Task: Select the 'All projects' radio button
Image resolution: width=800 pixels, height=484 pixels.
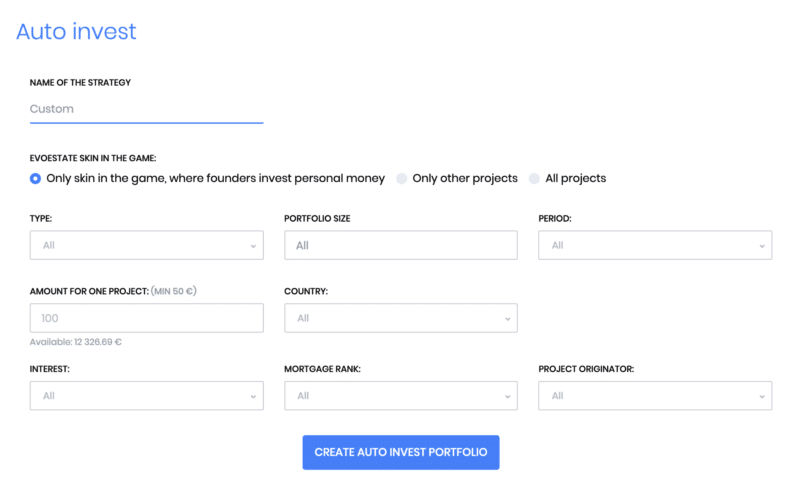Action: click(534, 179)
